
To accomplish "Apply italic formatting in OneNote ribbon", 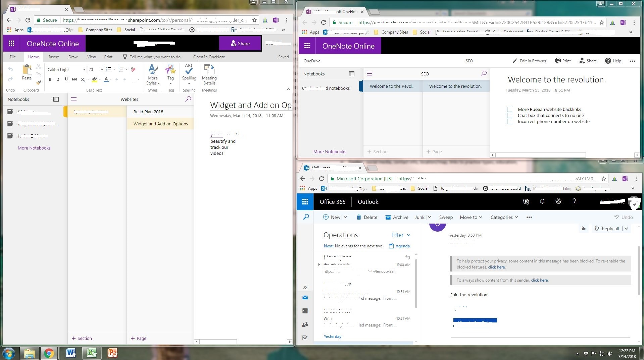I will click(x=58, y=79).
